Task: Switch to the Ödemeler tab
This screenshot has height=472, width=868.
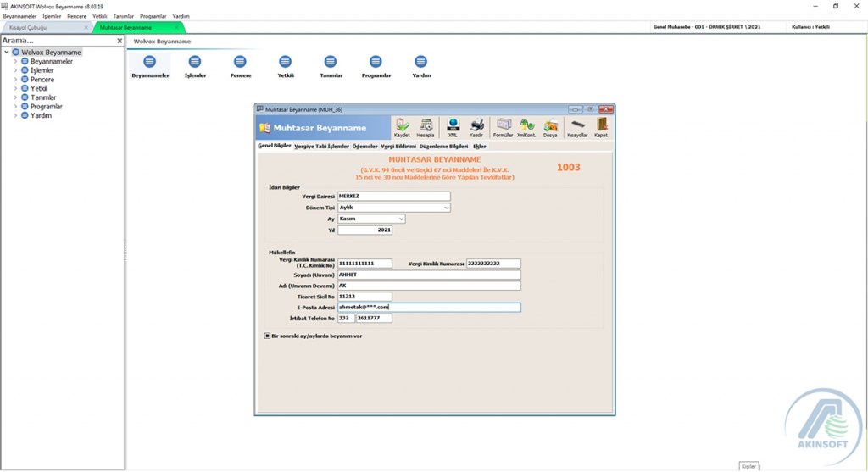Action: [x=364, y=146]
